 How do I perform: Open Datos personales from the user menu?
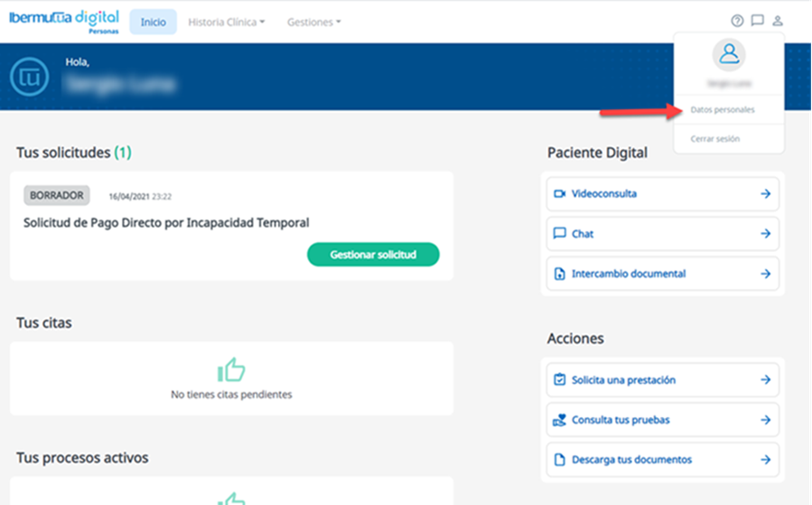click(x=722, y=110)
